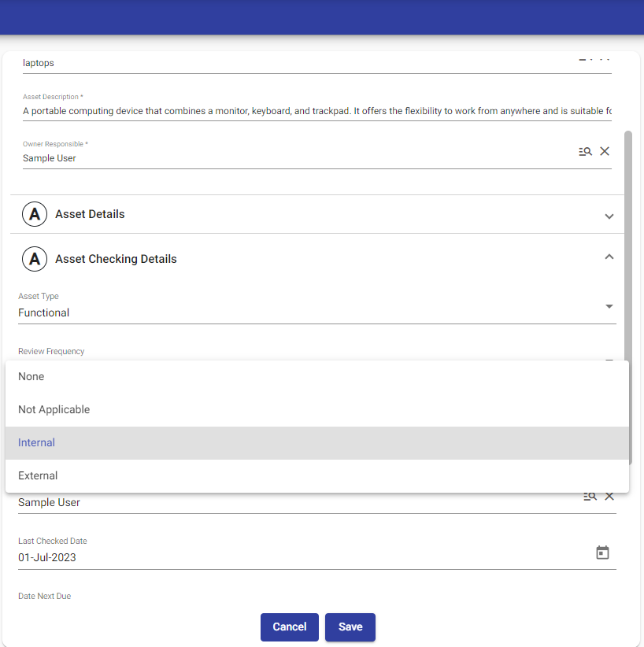Open the Asset Type dropdown arrow
The width and height of the screenshot is (644, 647).
609,306
